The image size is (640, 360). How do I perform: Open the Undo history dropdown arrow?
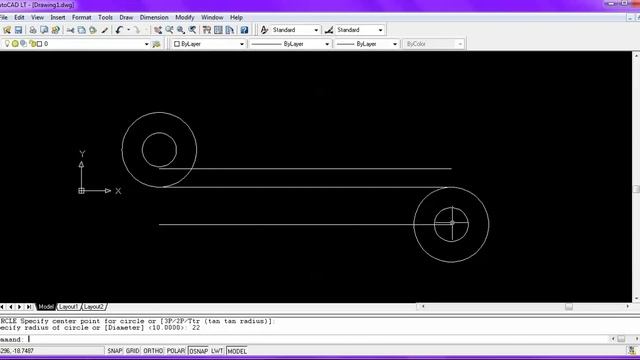128,30
